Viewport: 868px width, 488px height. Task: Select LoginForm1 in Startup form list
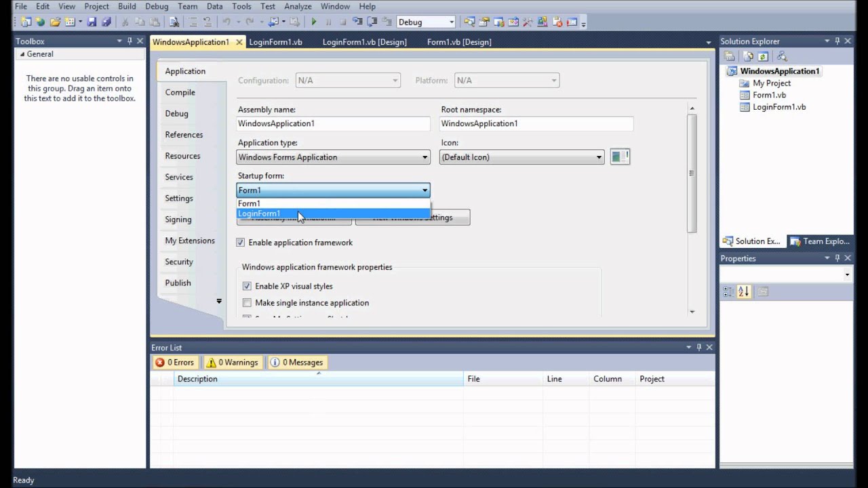click(x=333, y=213)
